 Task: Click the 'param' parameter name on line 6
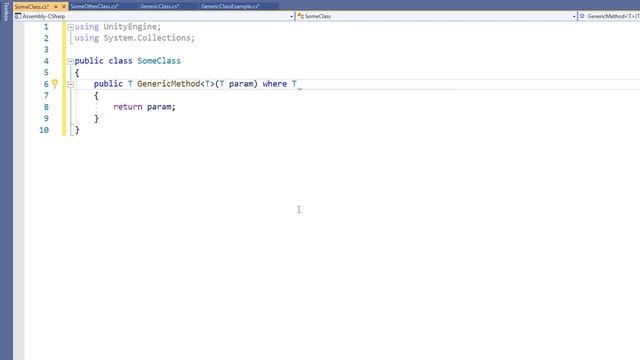[x=241, y=84]
